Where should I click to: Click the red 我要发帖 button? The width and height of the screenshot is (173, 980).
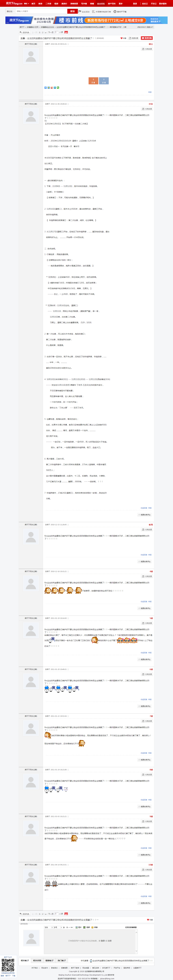pos(147,38)
